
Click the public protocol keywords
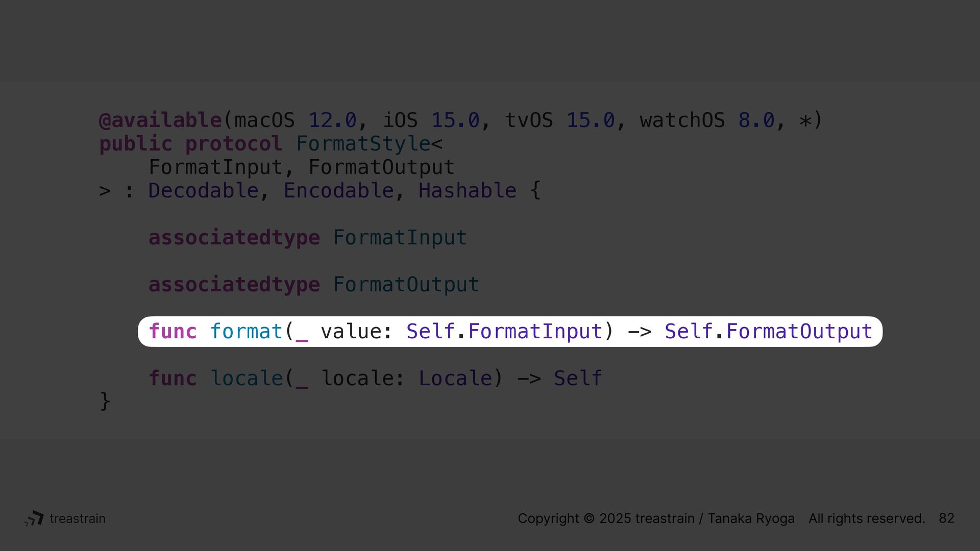191,144
